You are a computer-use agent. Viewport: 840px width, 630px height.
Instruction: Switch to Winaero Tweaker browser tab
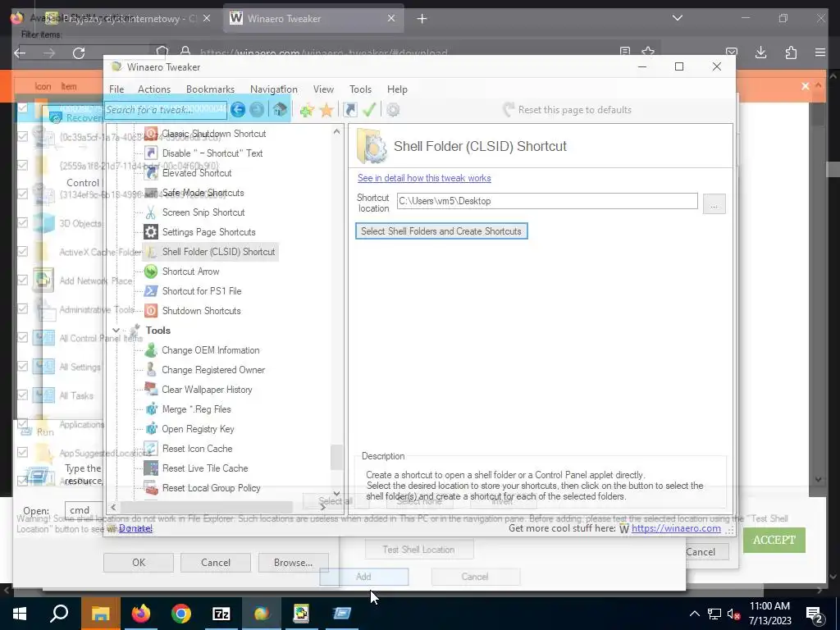tap(313, 18)
